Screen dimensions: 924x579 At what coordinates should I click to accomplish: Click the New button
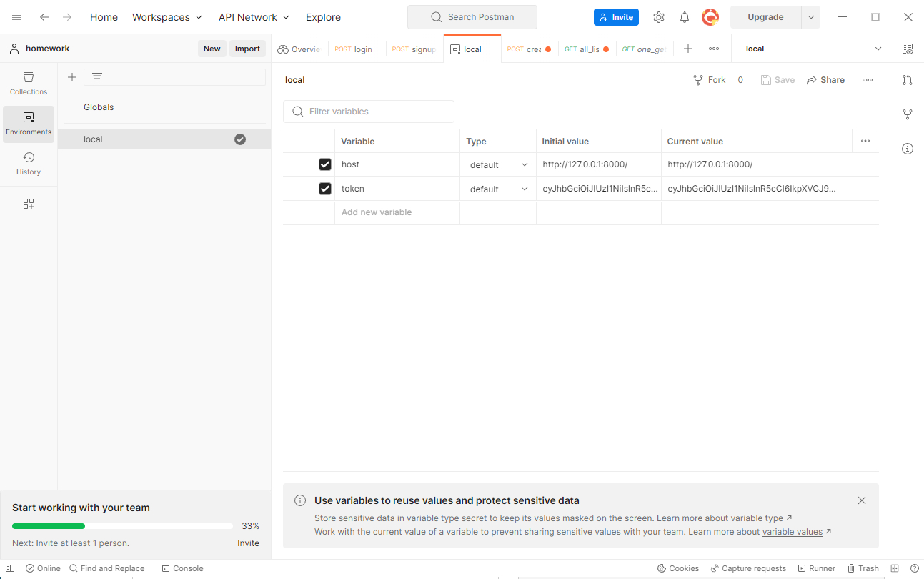click(x=212, y=49)
